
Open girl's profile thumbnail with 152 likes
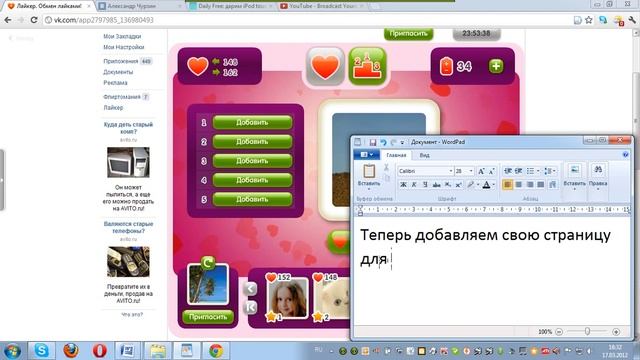(287, 298)
